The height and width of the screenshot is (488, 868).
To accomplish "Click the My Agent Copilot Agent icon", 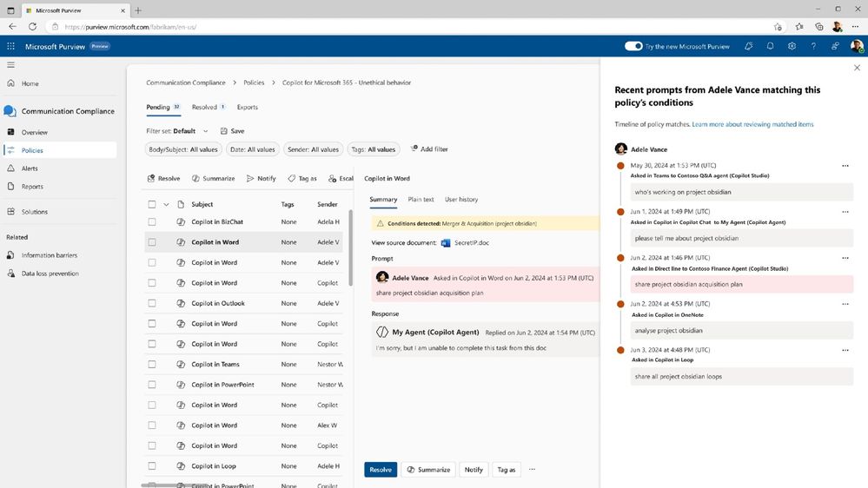I will coord(382,332).
